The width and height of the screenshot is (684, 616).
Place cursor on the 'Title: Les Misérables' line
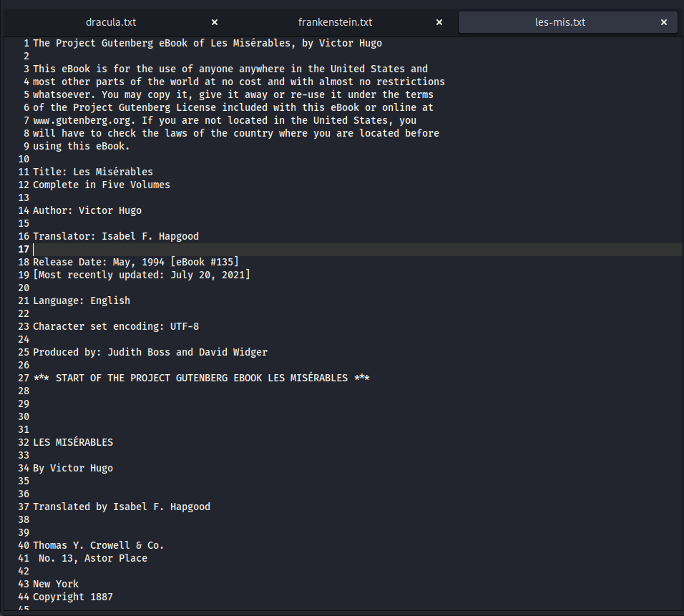click(x=93, y=172)
